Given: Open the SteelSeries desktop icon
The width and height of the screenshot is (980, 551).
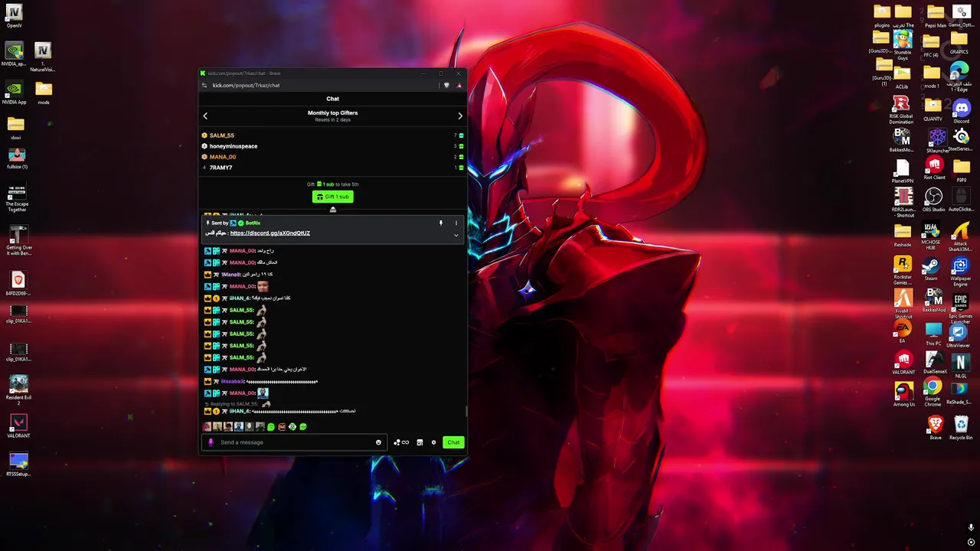Looking at the screenshot, I should (961, 140).
